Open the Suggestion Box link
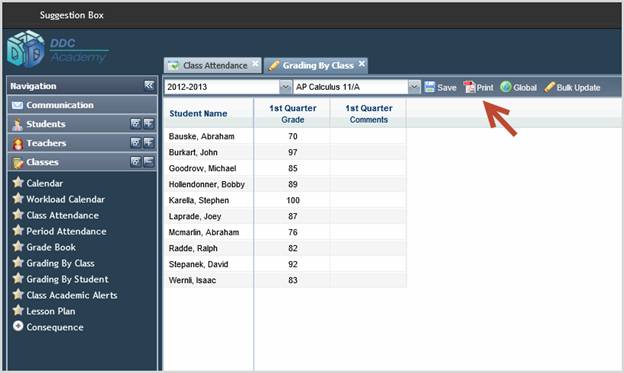Image resolution: width=624 pixels, height=373 pixels. tap(72, 15)
